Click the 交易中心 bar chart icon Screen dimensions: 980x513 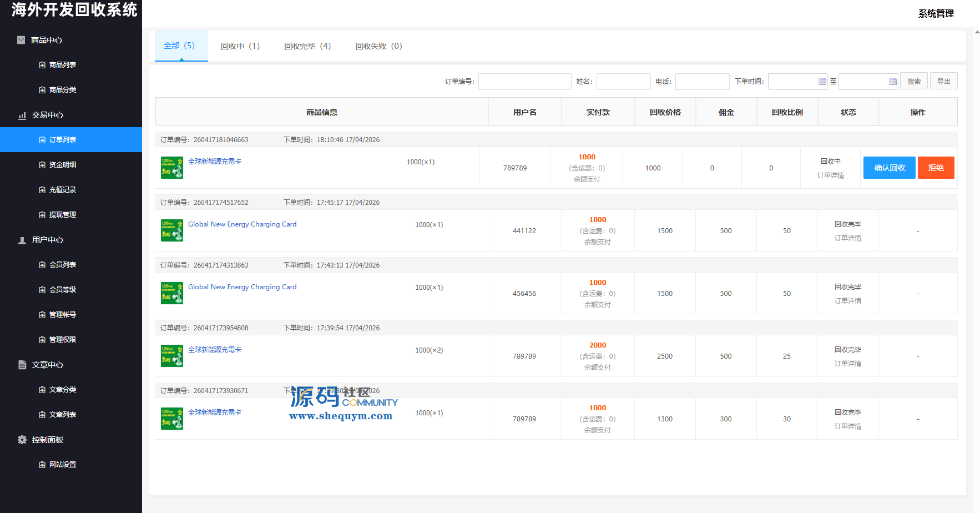(22, 115)
